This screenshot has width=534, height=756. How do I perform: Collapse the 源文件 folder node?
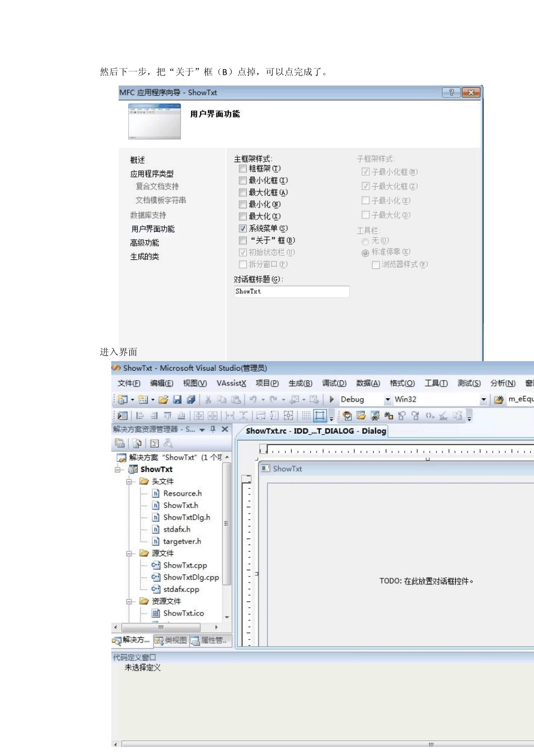(129, 553)
